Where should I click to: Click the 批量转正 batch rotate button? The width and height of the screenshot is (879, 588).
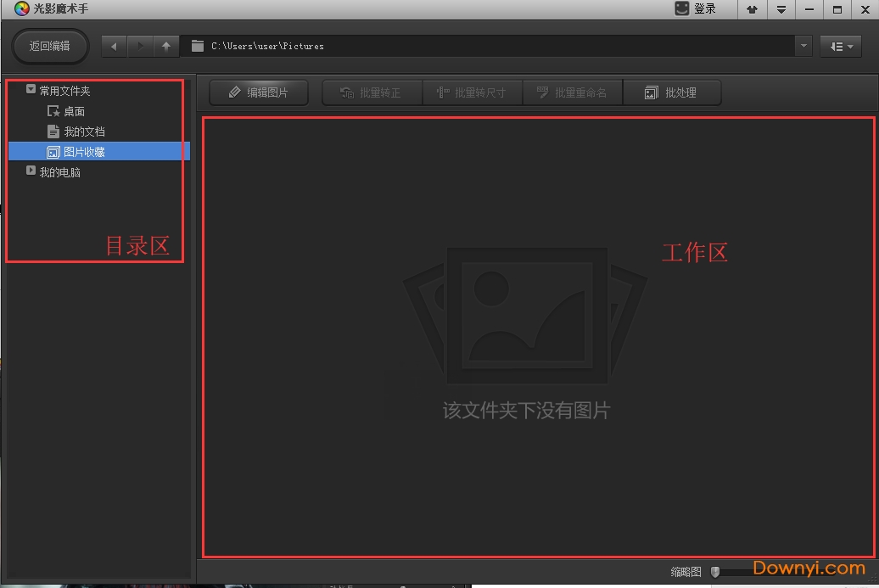pyautogui.click(x=372, y=92)
